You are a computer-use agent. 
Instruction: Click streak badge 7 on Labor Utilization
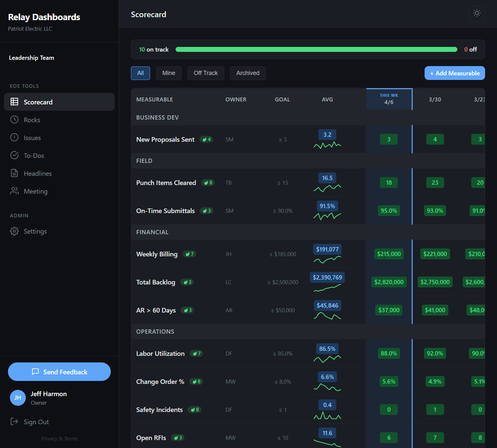coord(196,354)
